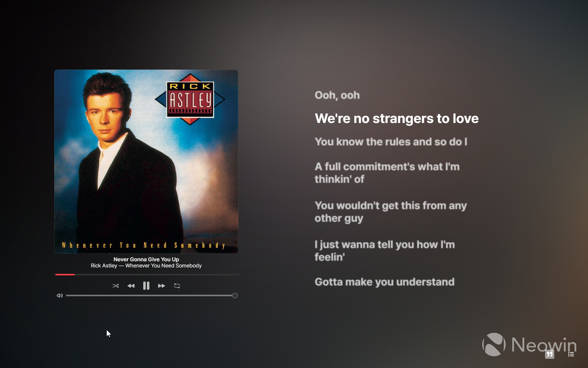588x368 pixels.
Task: Jump to "You wouldn't get this" lyric line
Action: [x=391, y=212]
